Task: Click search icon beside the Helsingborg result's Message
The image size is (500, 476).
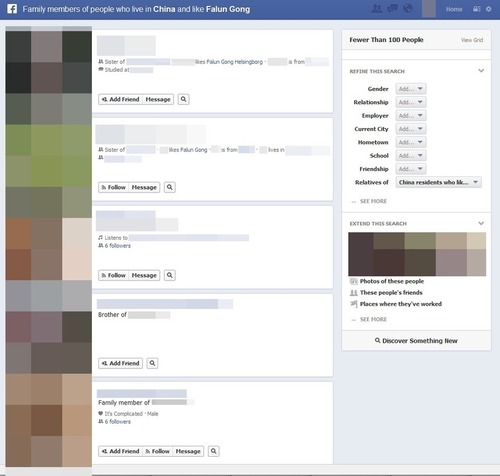Action: [x=184, y=99]
